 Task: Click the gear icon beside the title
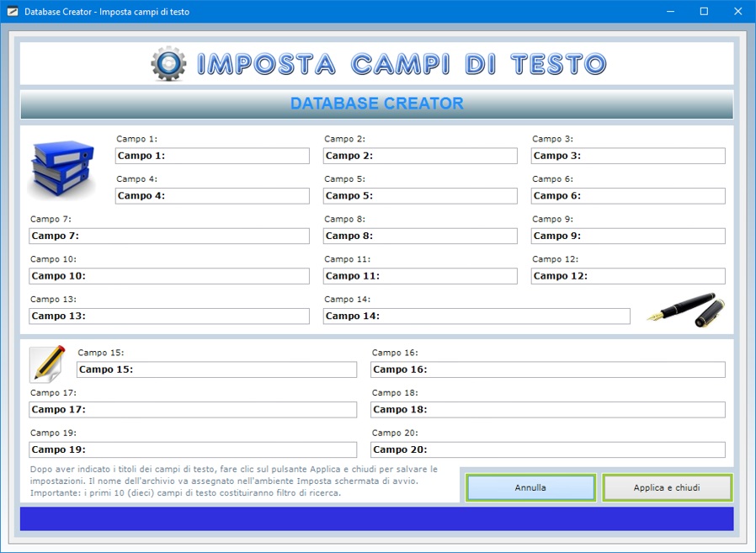point(168,63)
